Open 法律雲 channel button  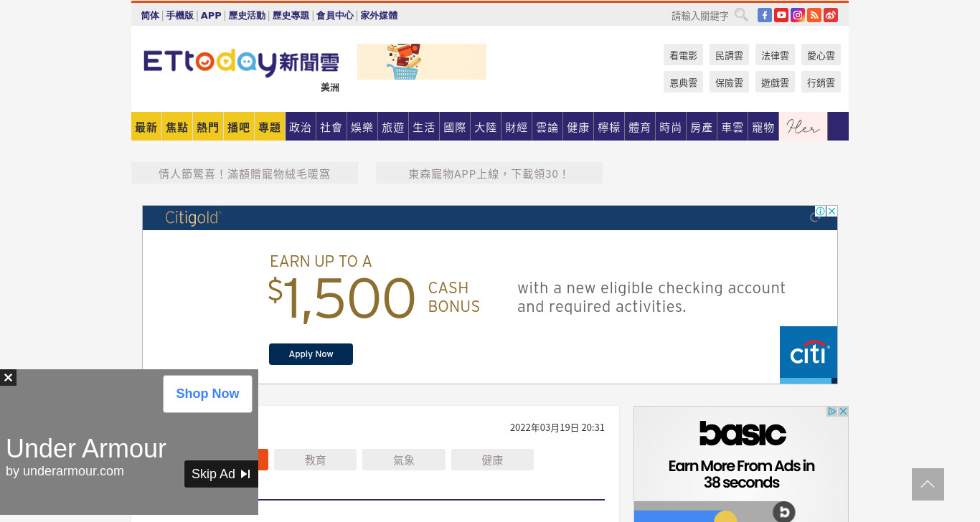pos(775,54)
